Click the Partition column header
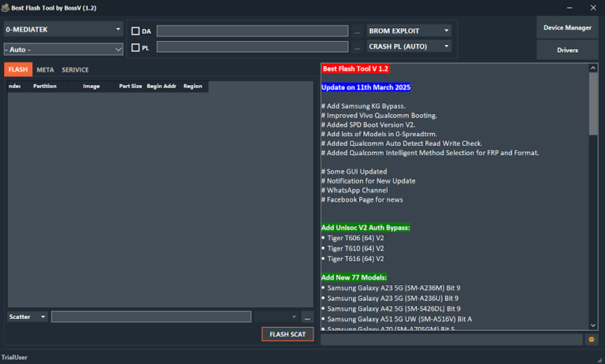Screen dimensions: 605x364 pos(45,86)
